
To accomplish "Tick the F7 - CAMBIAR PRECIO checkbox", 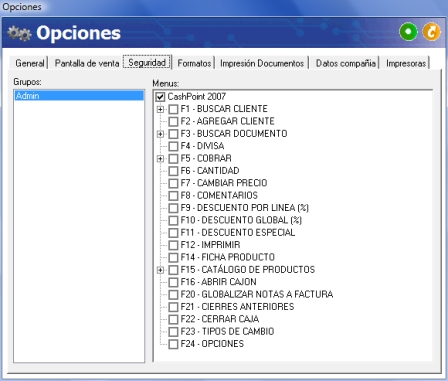I will coord(173,183).
